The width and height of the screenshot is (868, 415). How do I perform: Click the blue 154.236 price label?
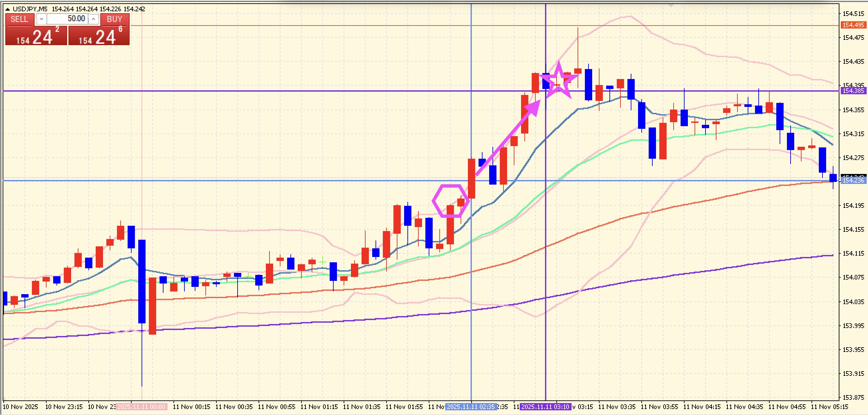point(853,181)
